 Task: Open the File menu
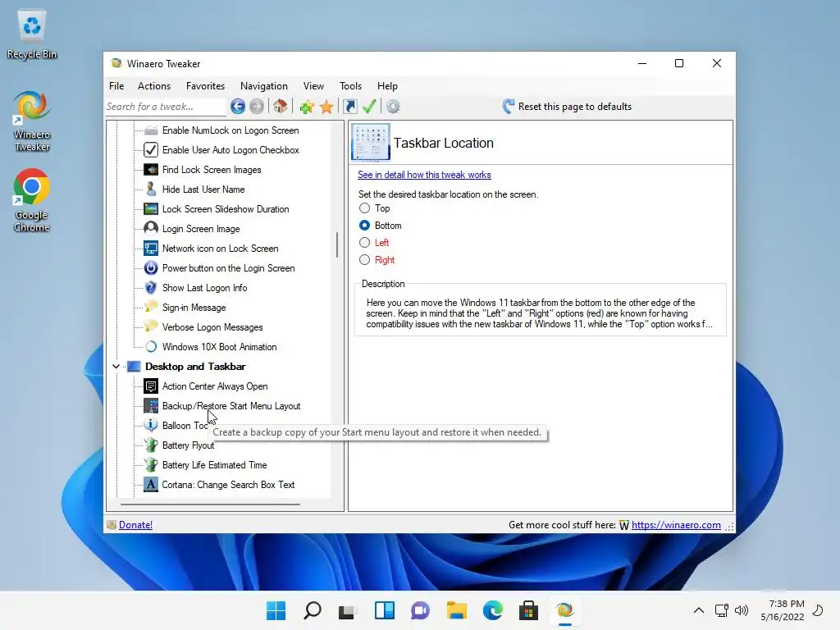[x=116, y=85]
